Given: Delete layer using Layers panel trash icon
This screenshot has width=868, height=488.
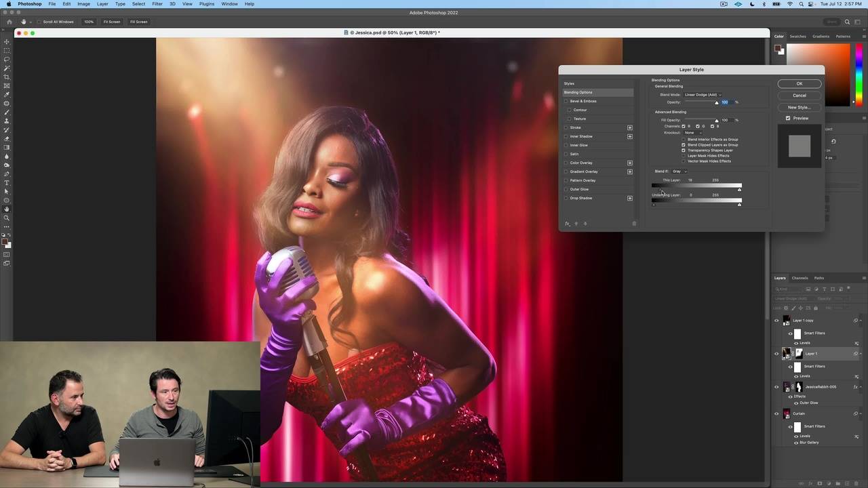Looking at the screenshot, I should [x=855, y=484].
